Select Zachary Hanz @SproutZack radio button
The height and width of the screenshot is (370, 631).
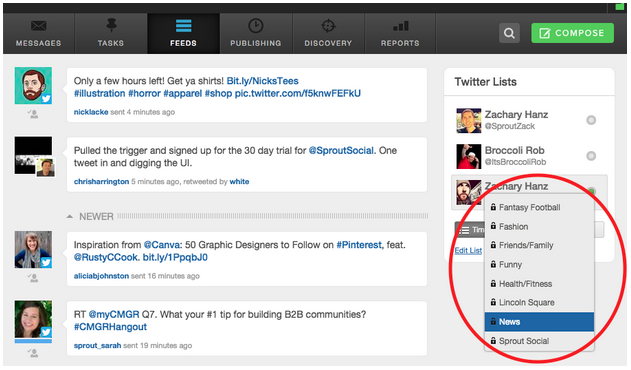click(x=591, y=120)
